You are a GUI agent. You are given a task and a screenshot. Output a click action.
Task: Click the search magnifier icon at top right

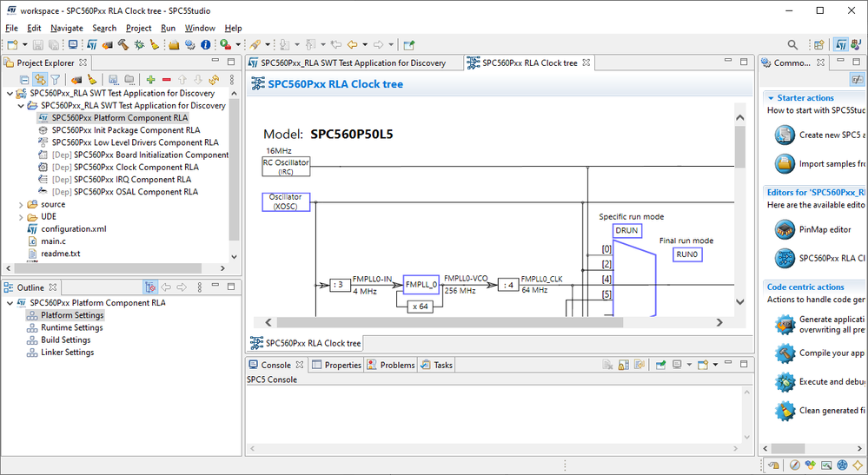click(792, 44)
